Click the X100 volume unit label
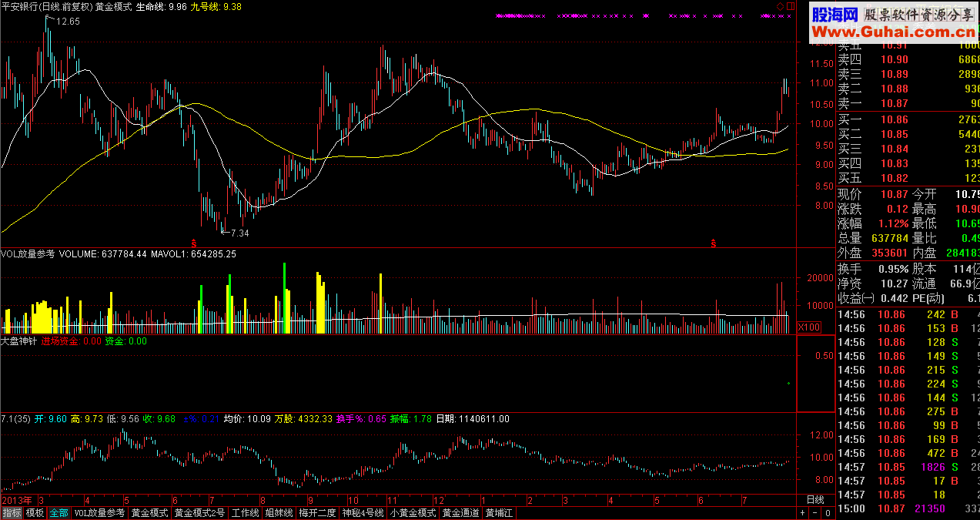 [809, 327]
